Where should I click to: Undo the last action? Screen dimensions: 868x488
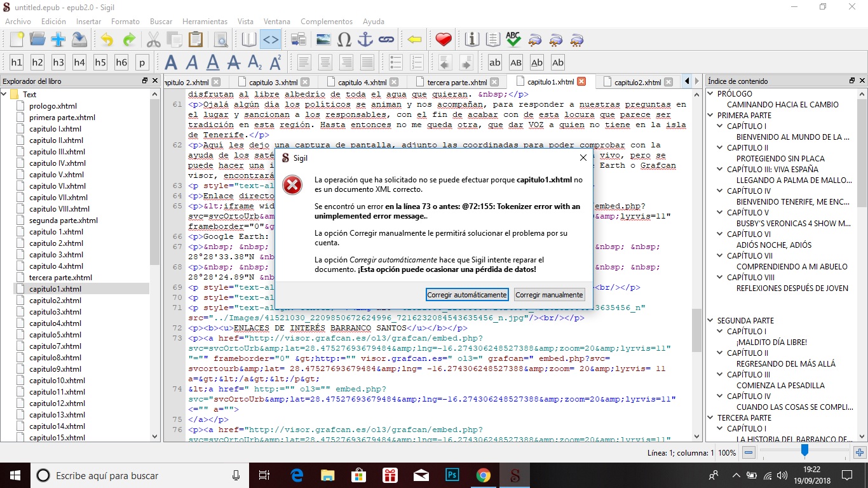(107, 39)
